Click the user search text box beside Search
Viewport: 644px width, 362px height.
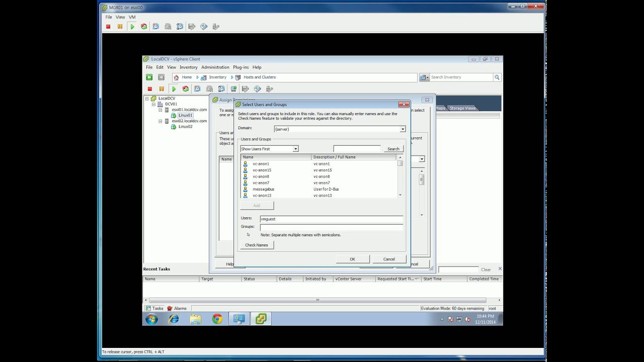pyautogui.click(x=357, y=149)
